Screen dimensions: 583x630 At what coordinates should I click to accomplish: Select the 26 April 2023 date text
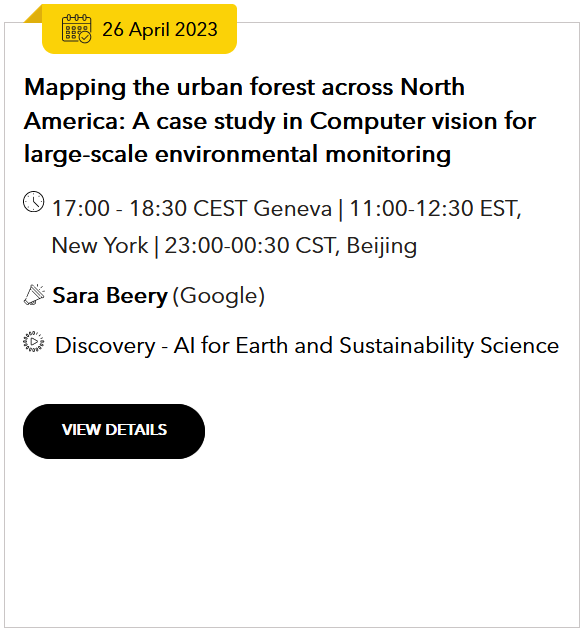coord(160,29)
